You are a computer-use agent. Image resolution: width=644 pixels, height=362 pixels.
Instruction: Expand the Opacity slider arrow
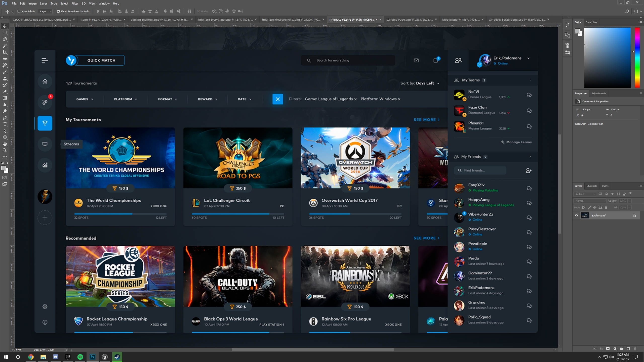click(629, 201)
